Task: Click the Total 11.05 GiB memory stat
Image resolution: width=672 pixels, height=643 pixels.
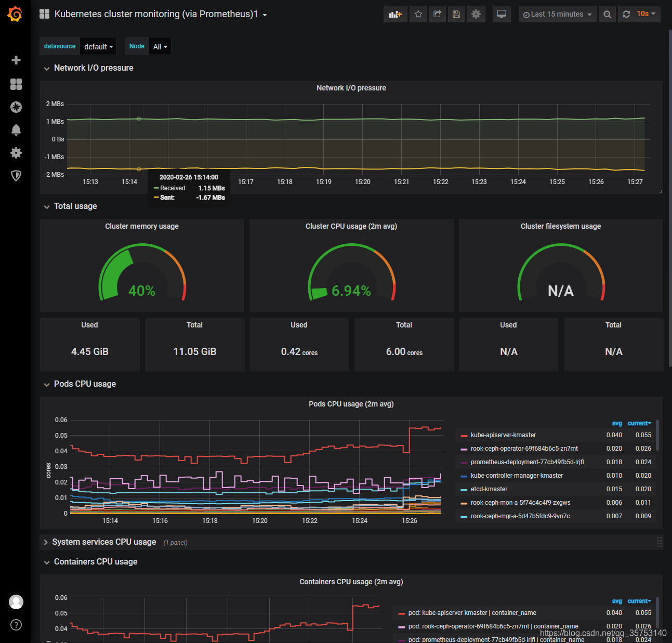Action: coord(195,352)
